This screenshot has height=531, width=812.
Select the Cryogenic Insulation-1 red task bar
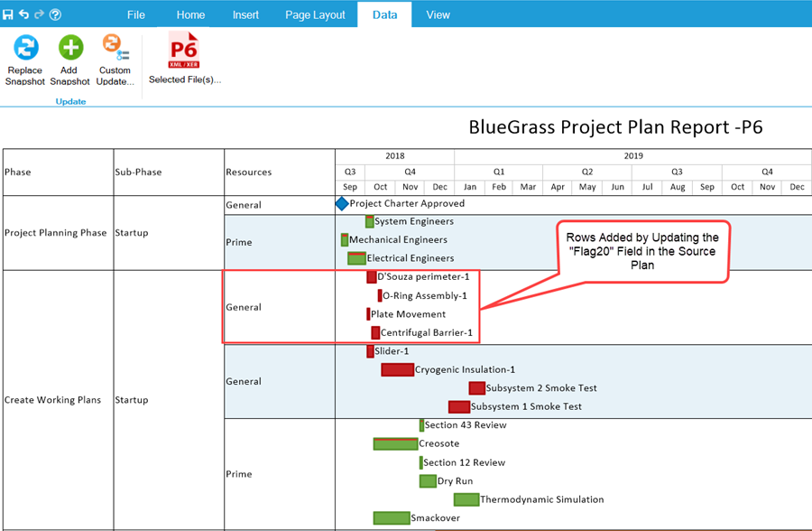[x=397, y=369]
